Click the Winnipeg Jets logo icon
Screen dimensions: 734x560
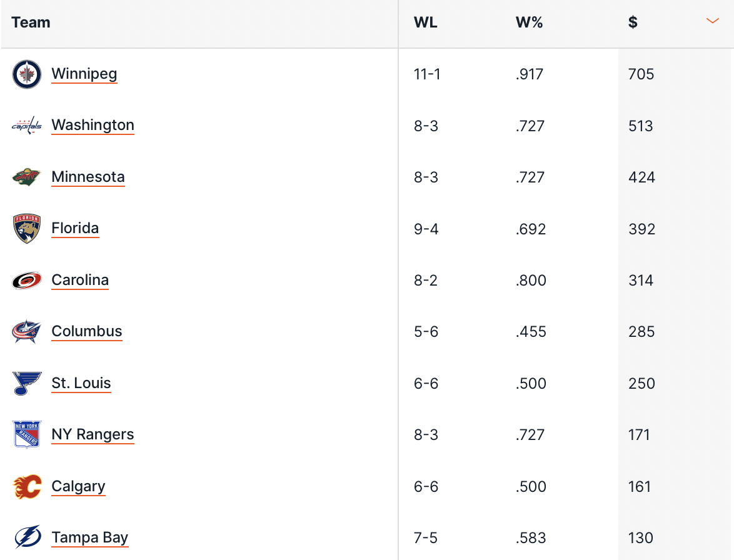[27, 74]
